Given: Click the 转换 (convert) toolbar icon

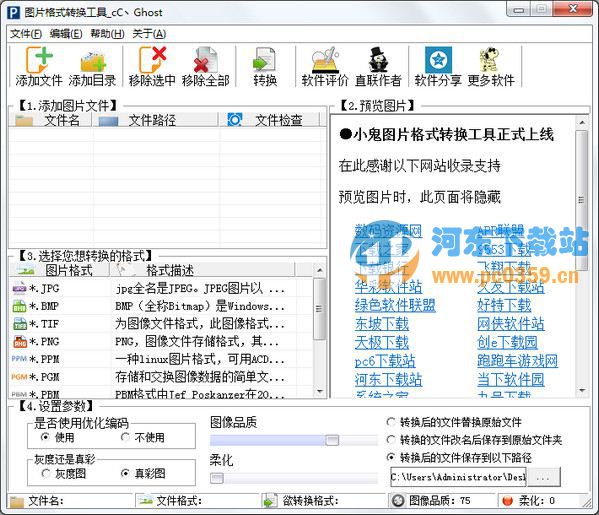Looking at the screenshot, I should coord(264,60).
